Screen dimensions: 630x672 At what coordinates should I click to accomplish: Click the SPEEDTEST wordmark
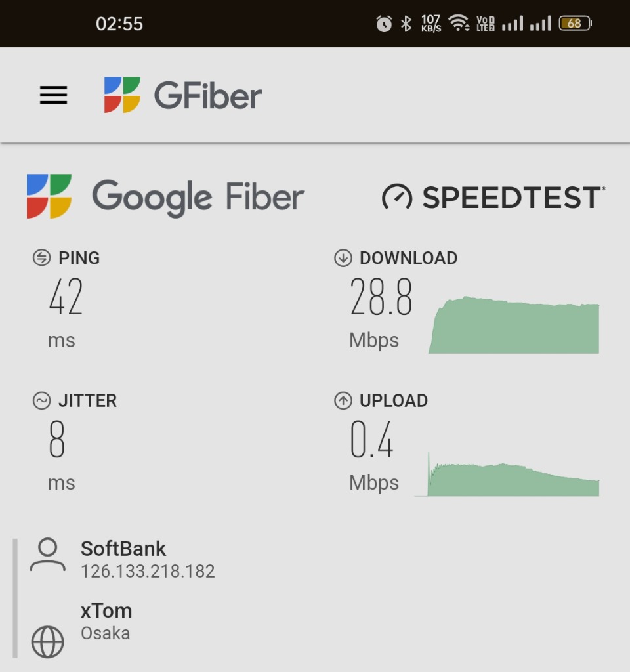[513, 198]
